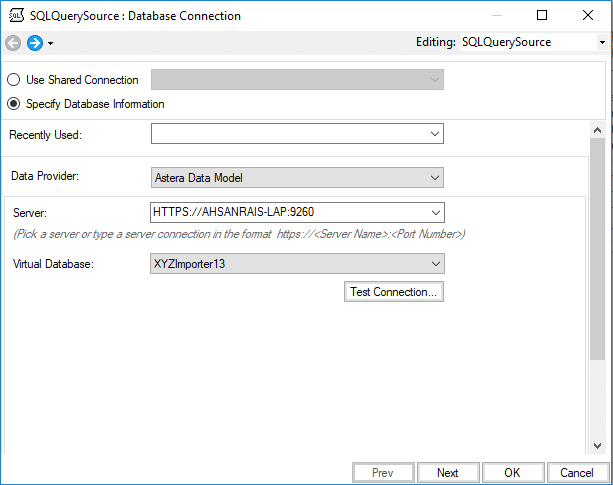
Task: Click the vertical scrollbar thumb
Action: coord(597,250)
